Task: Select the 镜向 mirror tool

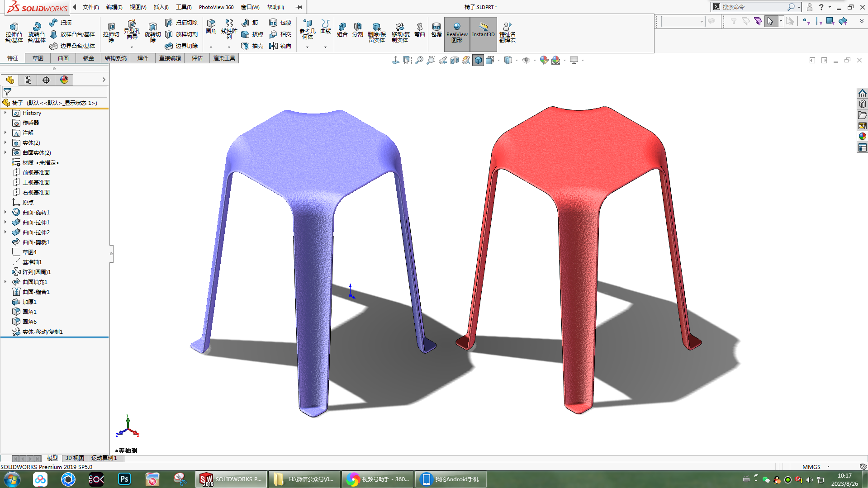Action: (280, 46)
